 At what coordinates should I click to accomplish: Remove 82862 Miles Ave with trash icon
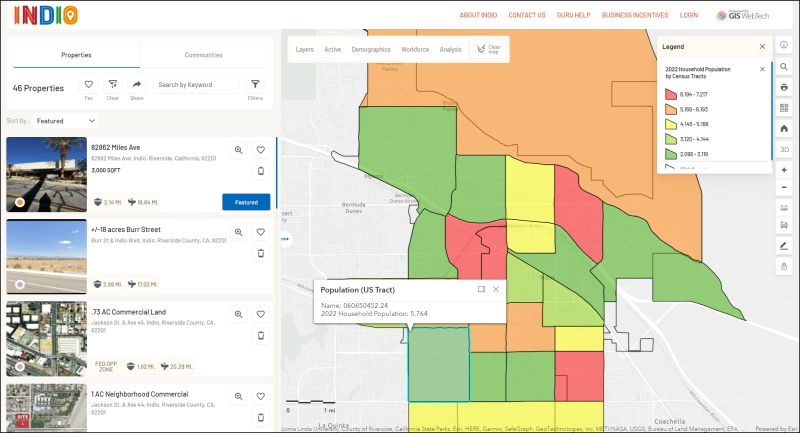pos(261,171)
